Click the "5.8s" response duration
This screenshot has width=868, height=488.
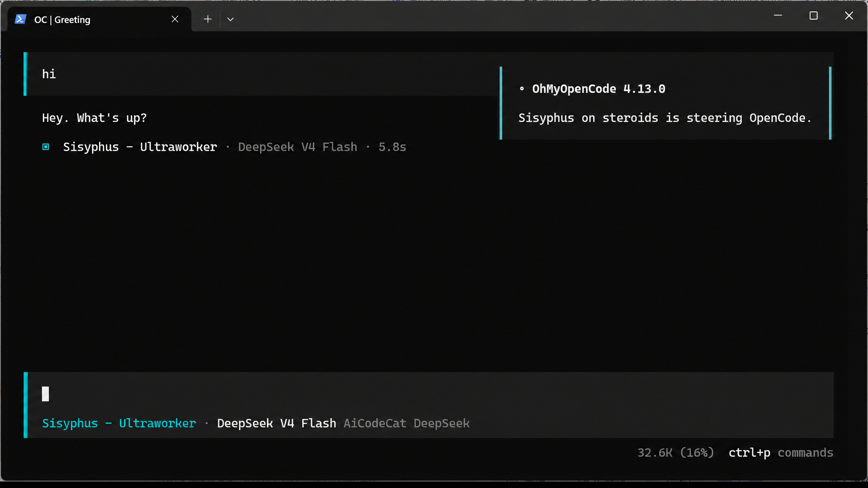[392, 147]
